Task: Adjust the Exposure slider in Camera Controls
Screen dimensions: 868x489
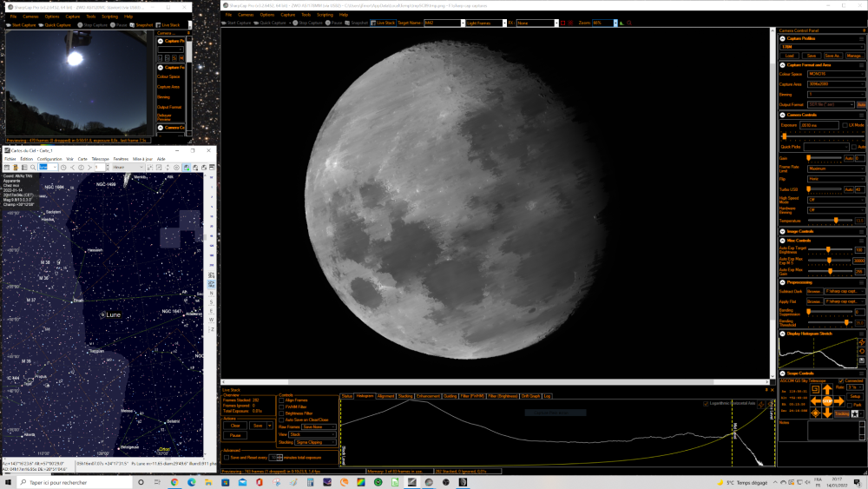Action: (785, 136)
